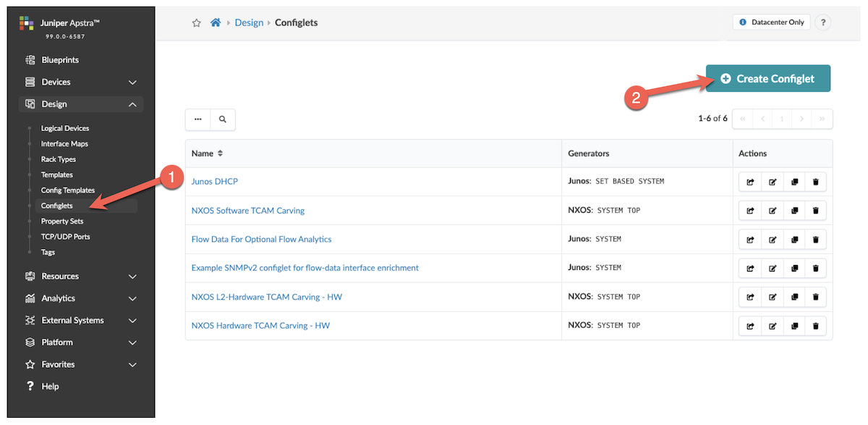This screenshot has height=425, width=868.
Task: Delete Flow Data For Optional Flow Analytics
Action: (815, 240)
